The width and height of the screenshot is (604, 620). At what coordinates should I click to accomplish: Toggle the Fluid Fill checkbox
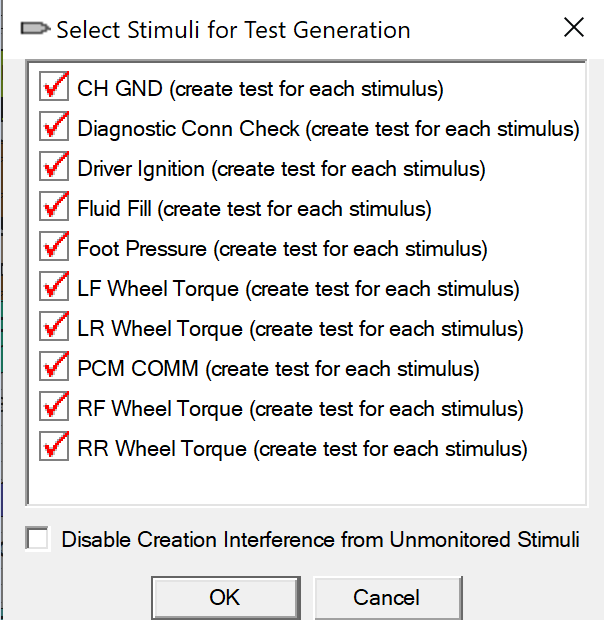(x=54, y=206)
